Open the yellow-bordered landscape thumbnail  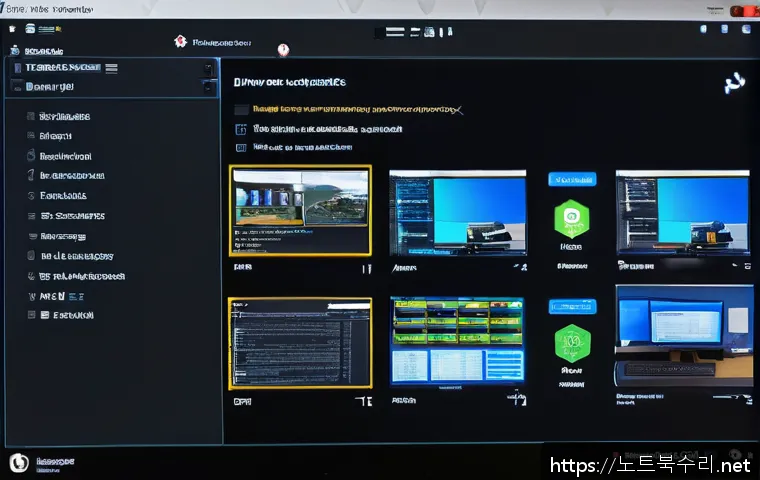[300, 210]
